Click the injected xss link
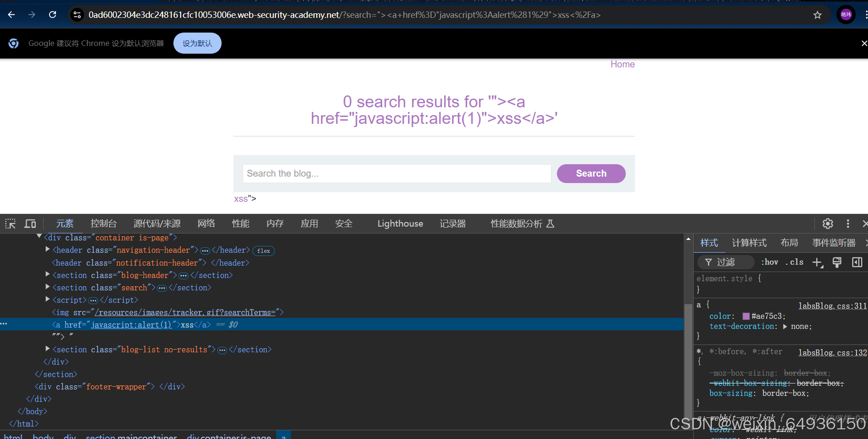Viewport: 868px width, 439px height. [x=241, y=199]
